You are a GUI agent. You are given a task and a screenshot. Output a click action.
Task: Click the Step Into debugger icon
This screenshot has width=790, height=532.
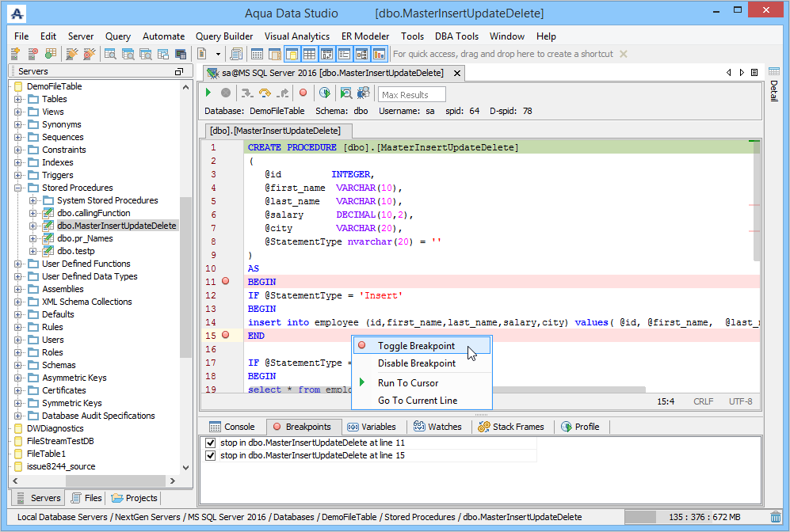pyautogui.click(x=246, y=93)
